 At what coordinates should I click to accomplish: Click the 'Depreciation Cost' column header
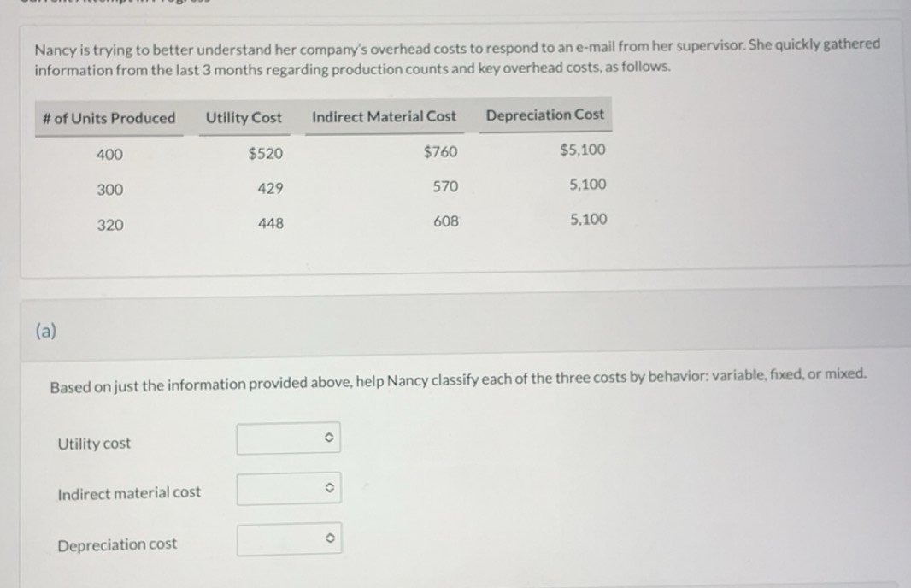(x=544, y=115)
